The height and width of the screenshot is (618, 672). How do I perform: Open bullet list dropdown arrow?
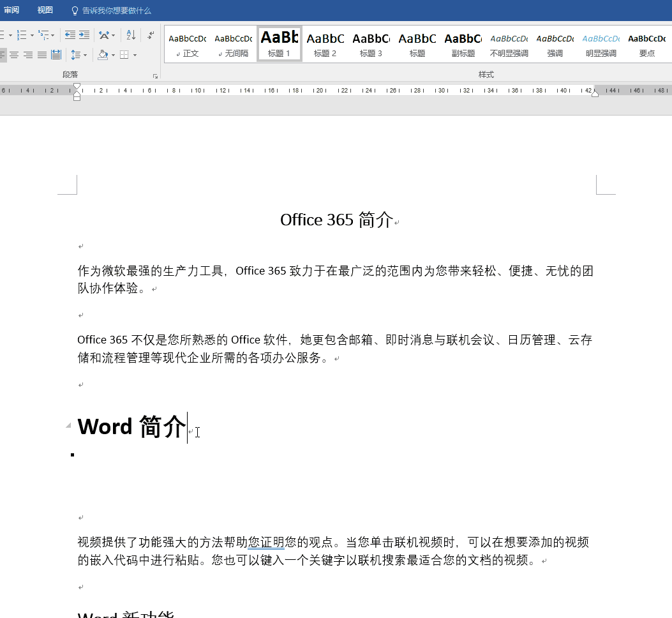pyautogui.click(x=10, y=35)
